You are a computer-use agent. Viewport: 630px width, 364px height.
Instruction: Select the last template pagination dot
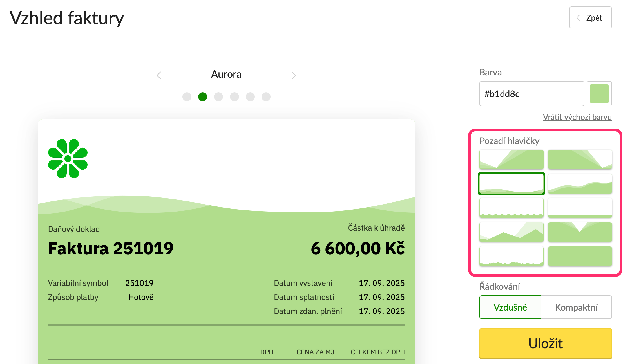click(266, 97)
